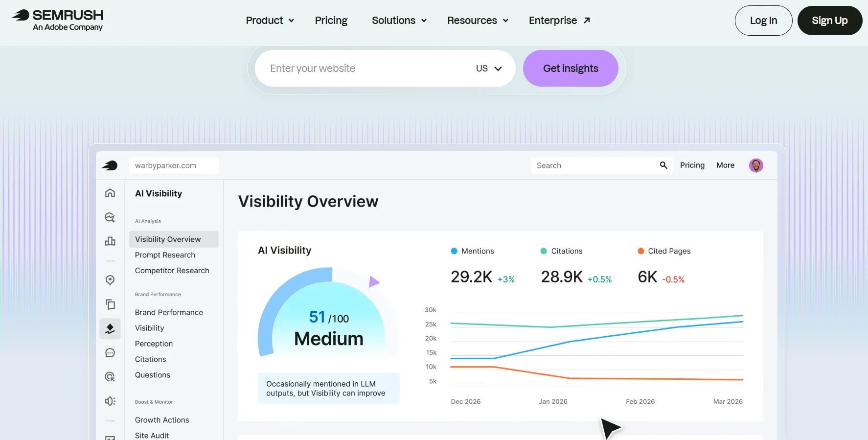Image resolution: width=868 pixels, height=440 pixels.
Task: Open the Questions sidebar item
Action: [x=153, y=375]
